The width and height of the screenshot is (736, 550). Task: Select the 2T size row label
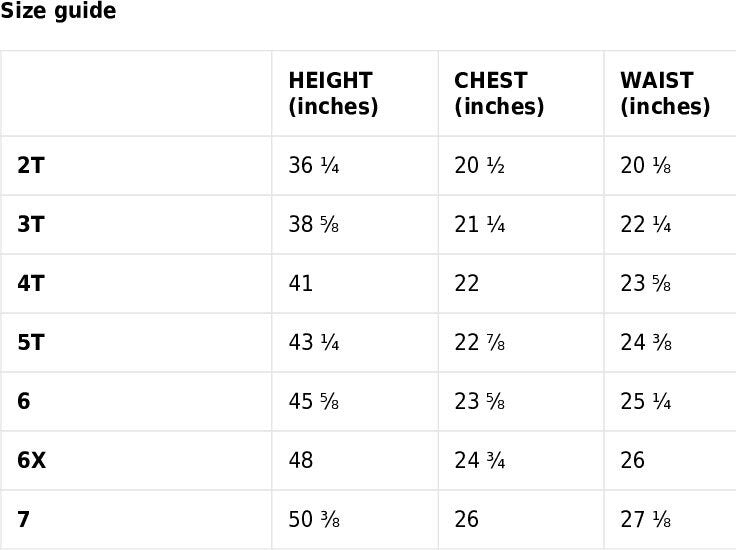coord(31,166)
